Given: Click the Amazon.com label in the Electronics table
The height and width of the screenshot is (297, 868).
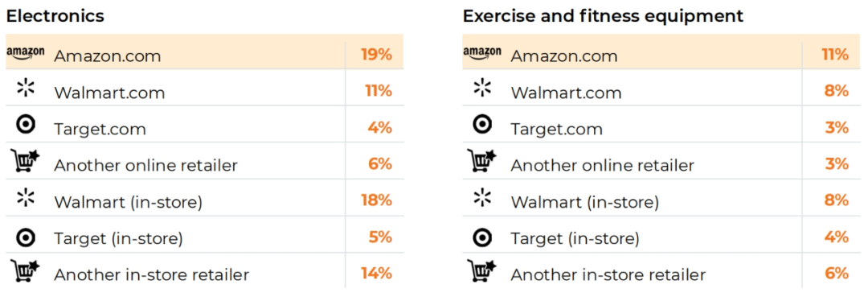Looking at the screenshot, I should coord(108,56).
